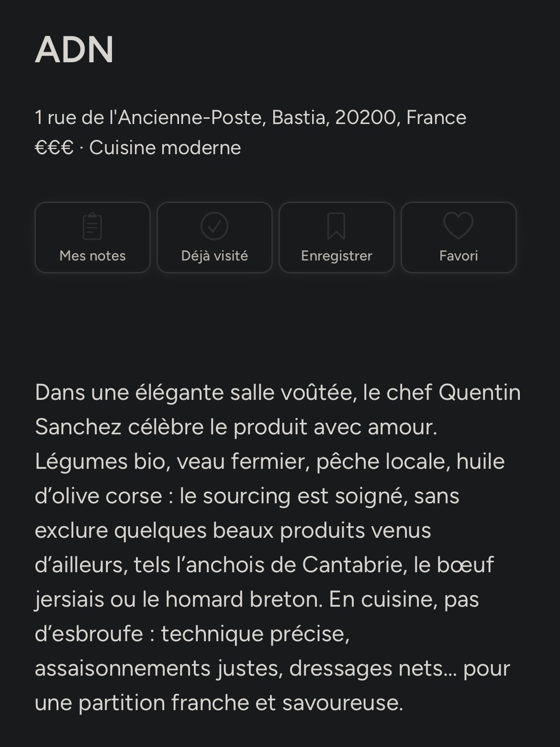Image resolution: width=560 pixels, height=747 pixels.
Task: Select the Cuisine moderne category
Action: [165, 147]
